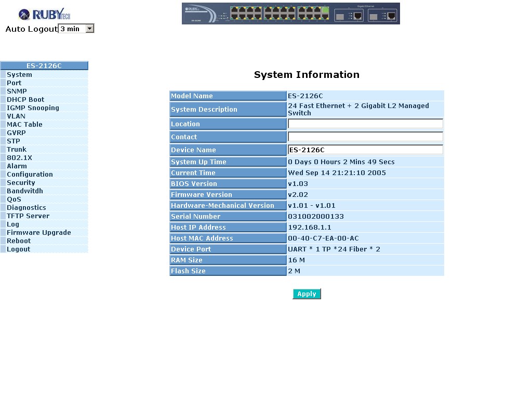Click the Hardware-Mechanical Version value
This screenshot has width=532, height=399.
coord(312,206)
